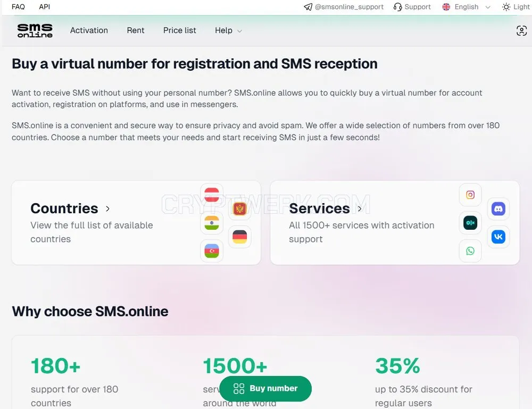
Task: Click the sun Light theme icon
Action: pyautogui.click(x=506, y=7)
